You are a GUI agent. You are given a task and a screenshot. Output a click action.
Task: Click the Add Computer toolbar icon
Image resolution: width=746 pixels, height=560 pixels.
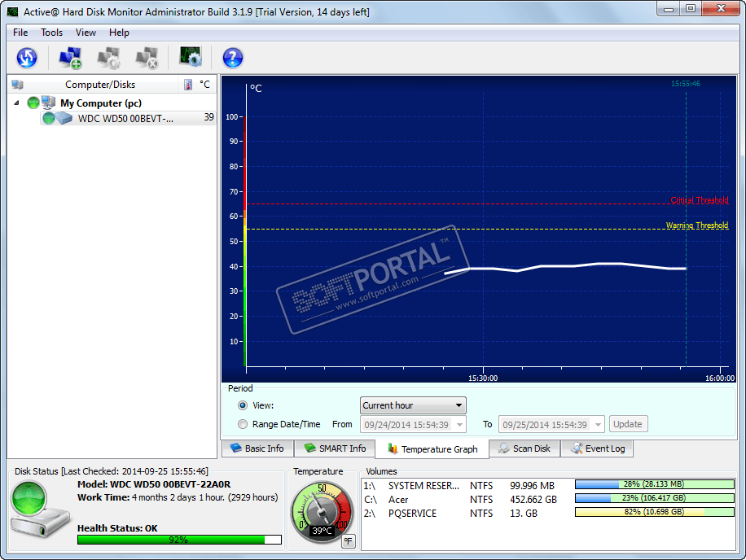pyautogui.click(x=70, y=58)
